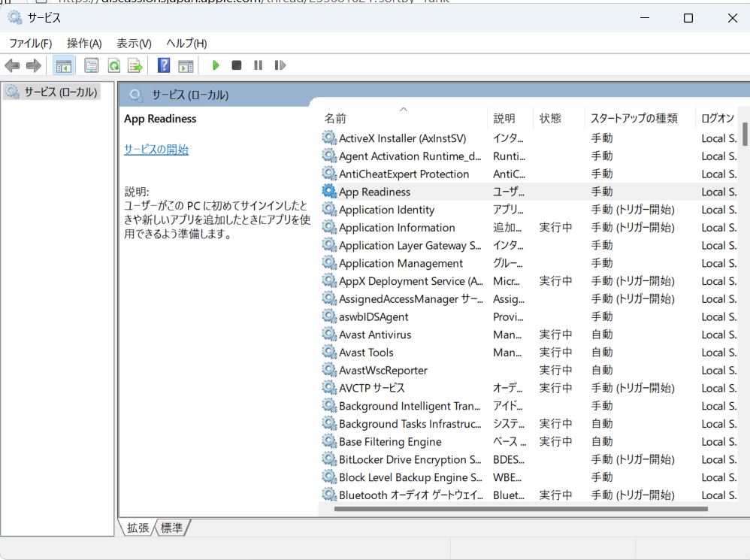This screenshot has width=750, height=560.
Task: Open the 操作(A) menu
Action: click(x=84, y=44)
